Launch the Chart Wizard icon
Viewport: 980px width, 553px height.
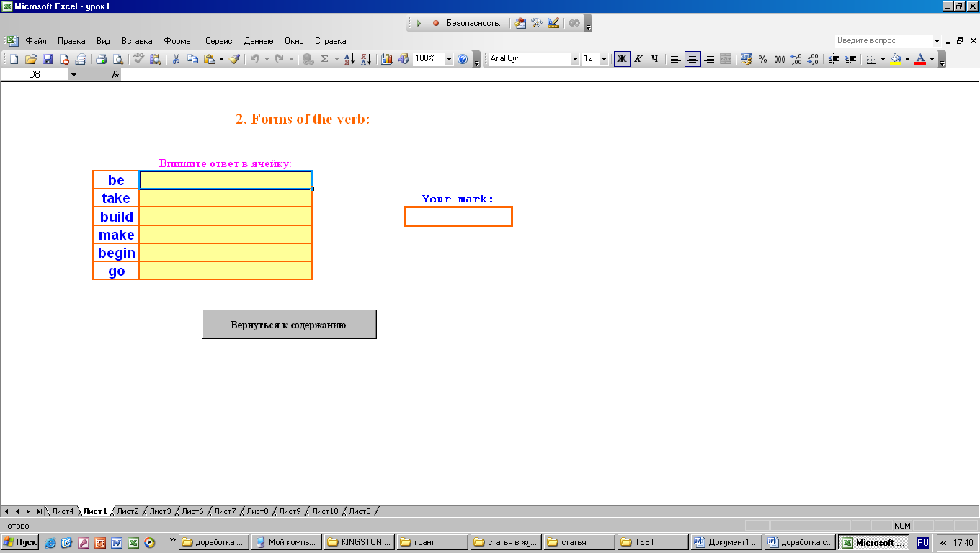387,59
